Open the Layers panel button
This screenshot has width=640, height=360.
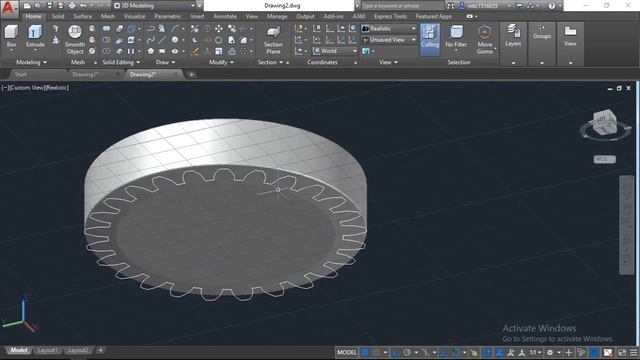point(513,36)
